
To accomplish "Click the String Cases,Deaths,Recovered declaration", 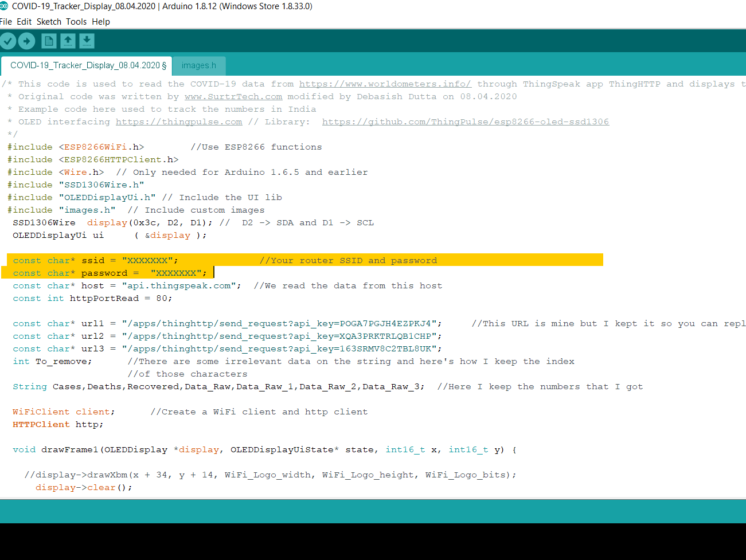I will [218, 386].
